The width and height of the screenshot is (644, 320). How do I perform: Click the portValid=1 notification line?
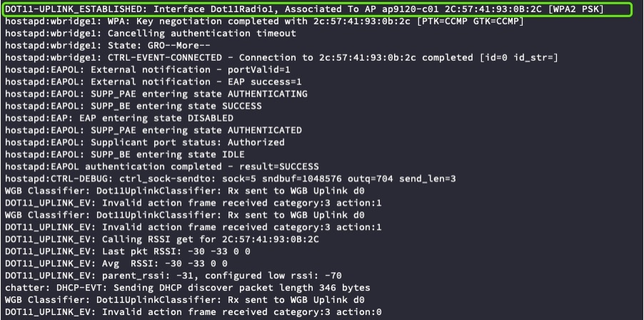[x=154, y=69]
